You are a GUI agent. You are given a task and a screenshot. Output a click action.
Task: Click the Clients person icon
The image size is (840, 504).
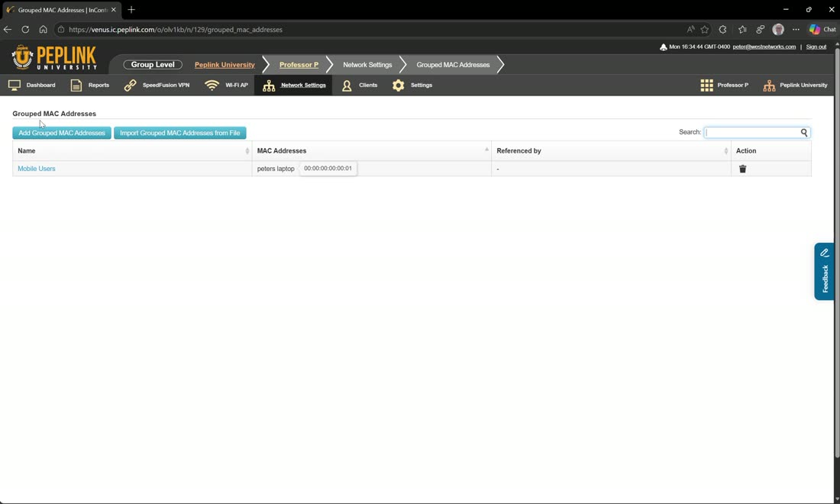coord(347,86)
